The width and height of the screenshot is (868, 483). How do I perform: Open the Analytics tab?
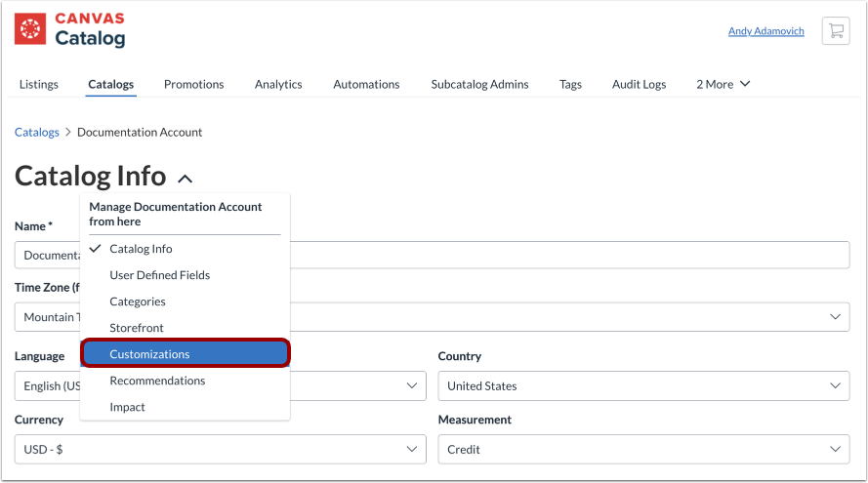278,85
